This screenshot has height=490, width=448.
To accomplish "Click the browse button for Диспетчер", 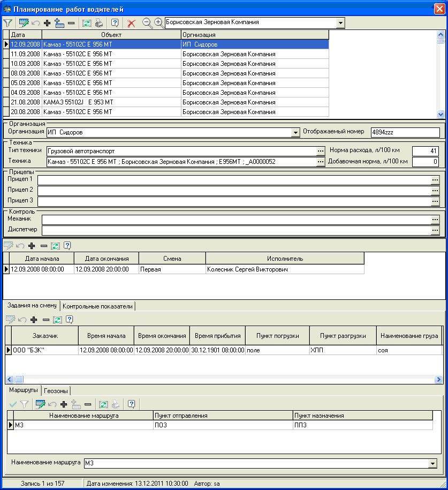I will (435, 230).
